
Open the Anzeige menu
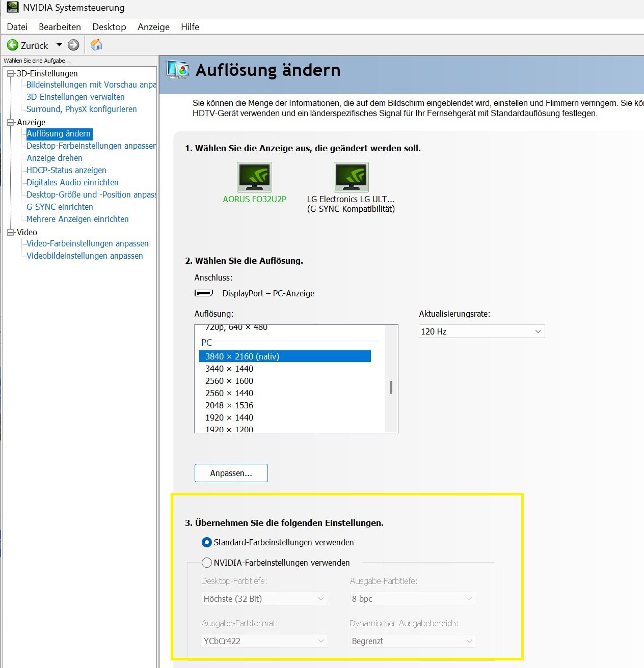tap(153, 27)
